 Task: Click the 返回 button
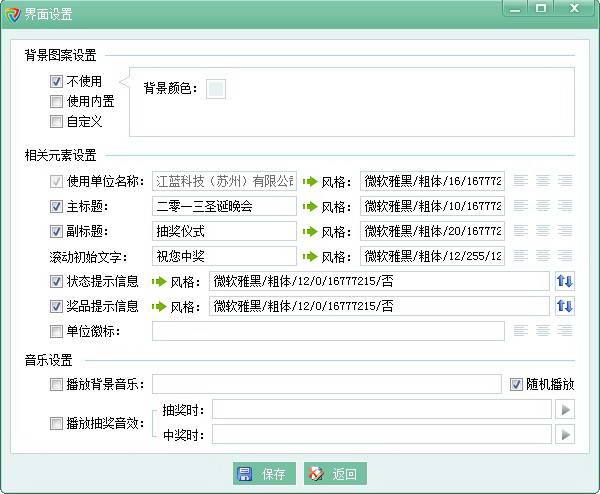click(332, 473)
